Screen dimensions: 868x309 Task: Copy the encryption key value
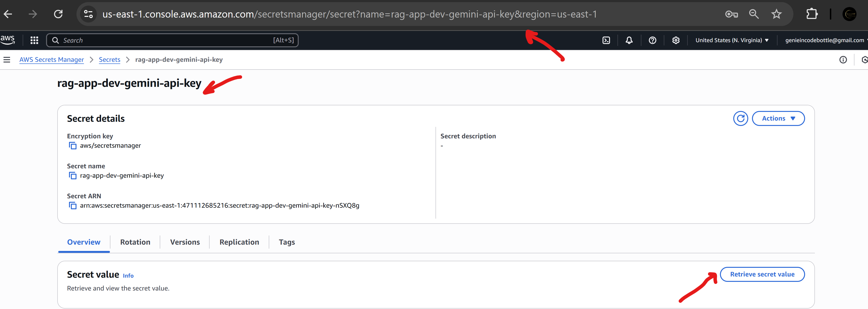(73, 146)
